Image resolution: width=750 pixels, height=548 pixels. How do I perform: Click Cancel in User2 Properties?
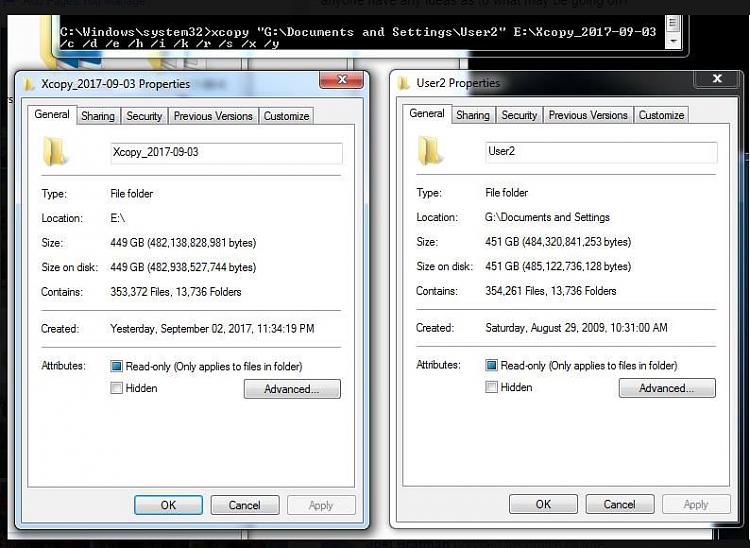[620, 504]
